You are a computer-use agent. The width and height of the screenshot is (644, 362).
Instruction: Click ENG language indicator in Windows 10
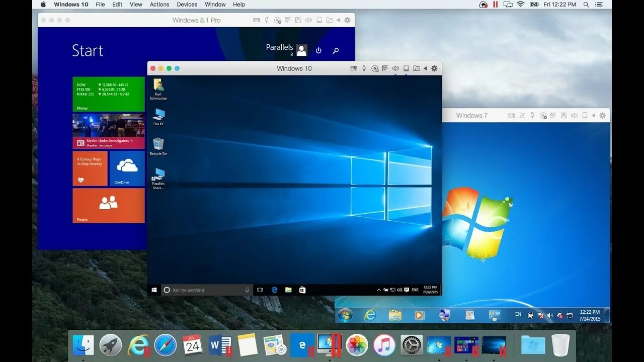click(415, 290)
